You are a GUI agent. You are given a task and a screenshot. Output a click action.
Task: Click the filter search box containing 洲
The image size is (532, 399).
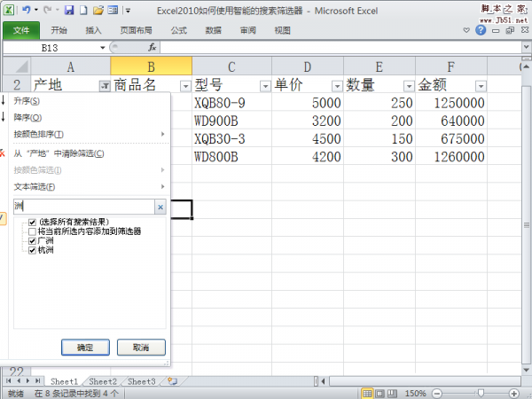84,207
